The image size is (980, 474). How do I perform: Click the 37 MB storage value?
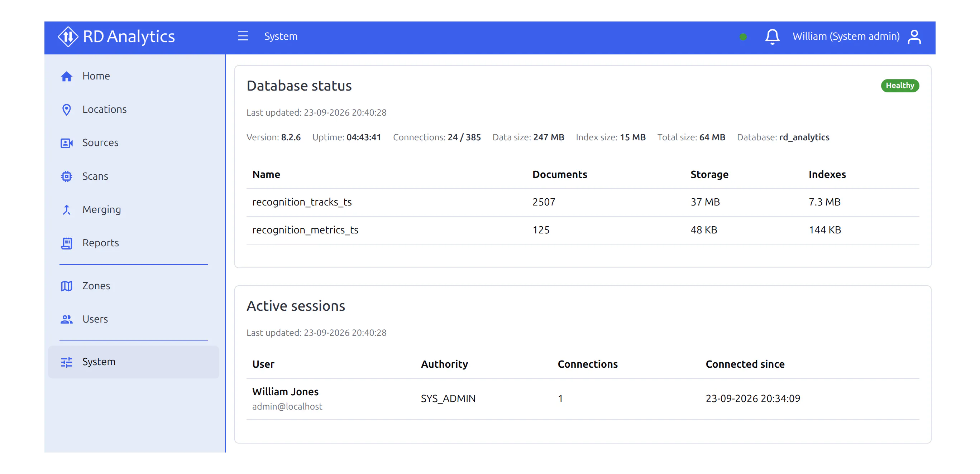coord(705,202)
